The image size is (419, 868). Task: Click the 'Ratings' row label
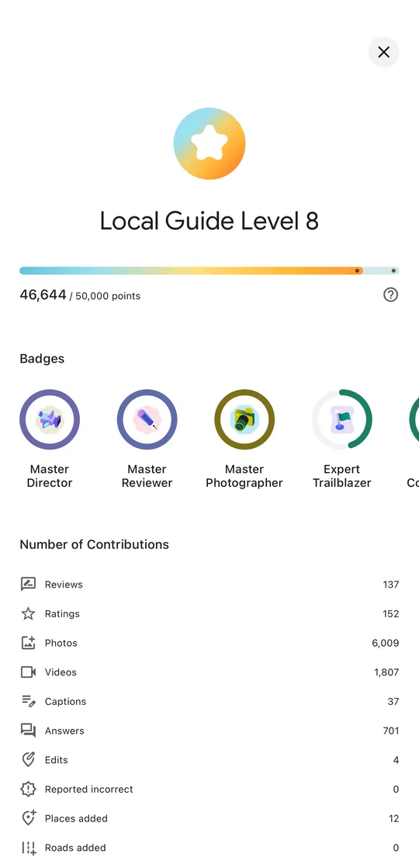point(62,614)
